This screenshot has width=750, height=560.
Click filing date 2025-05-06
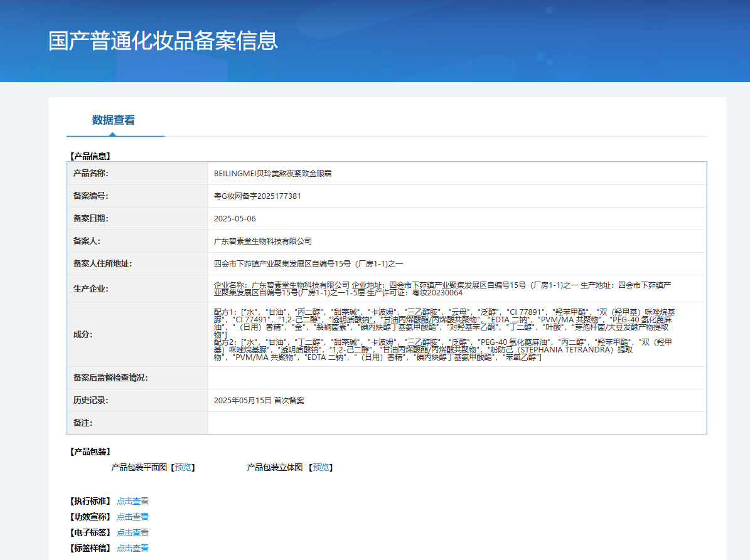click(x=235, y=218)
